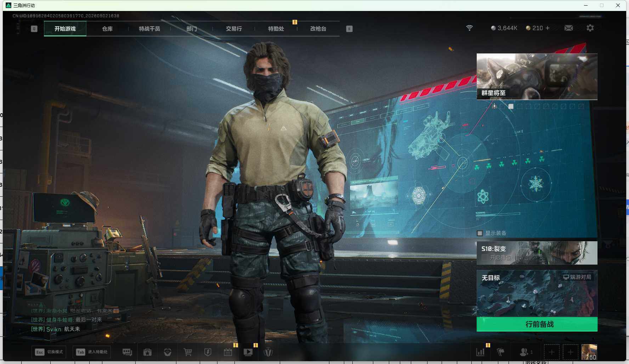Switch to the 特勤处 tab
Viewport: 629px width, 364px height.
pyautogui.click(x=276, y=29)
